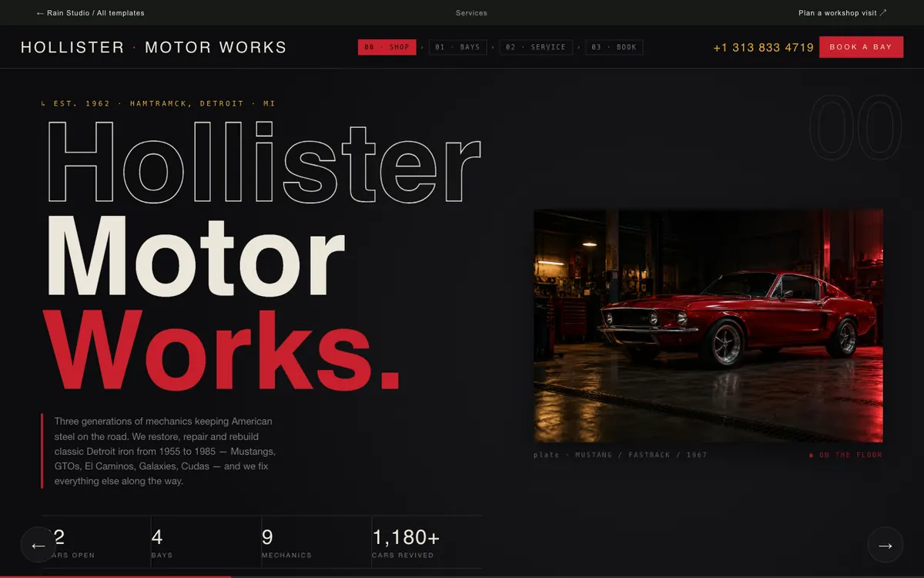924x578 pixels.
Task: Click the 1,180+ cars revived stat
Action: pyautogui.click(x=427, y=543)
